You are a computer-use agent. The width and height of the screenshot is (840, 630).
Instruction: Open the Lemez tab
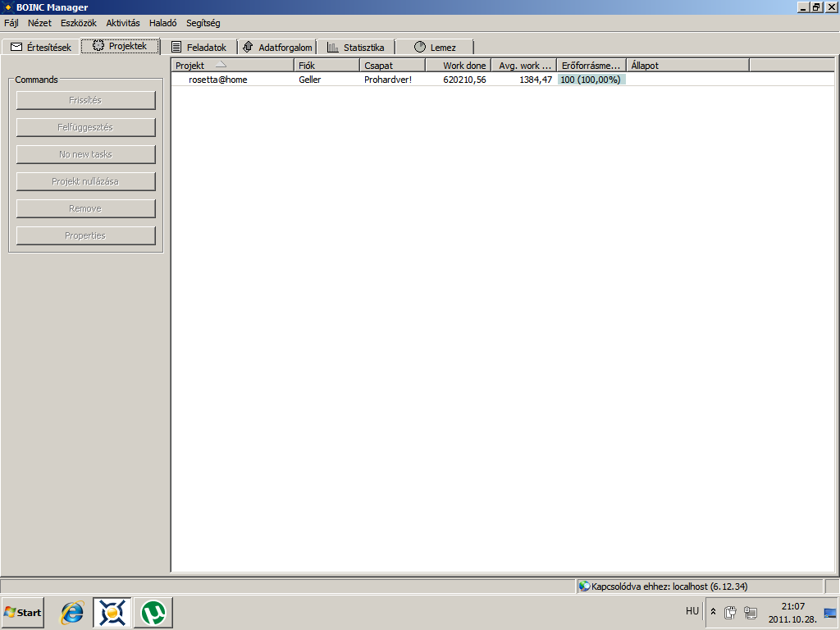tap(435, 47)
